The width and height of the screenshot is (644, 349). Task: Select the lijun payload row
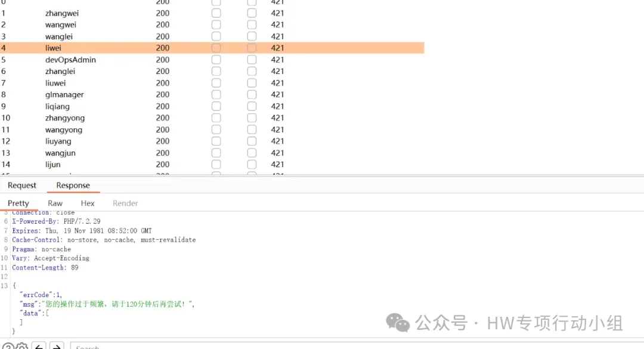212,165
